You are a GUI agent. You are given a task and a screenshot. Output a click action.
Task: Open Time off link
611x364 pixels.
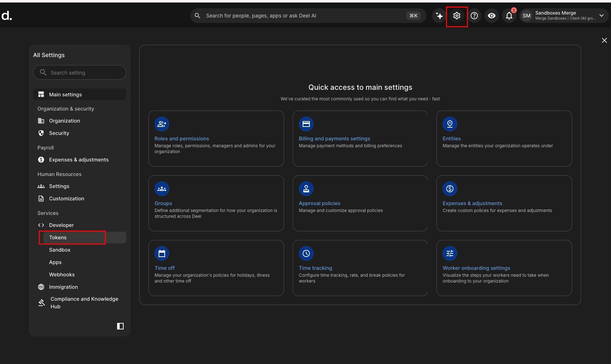click(x=165, y=268)
